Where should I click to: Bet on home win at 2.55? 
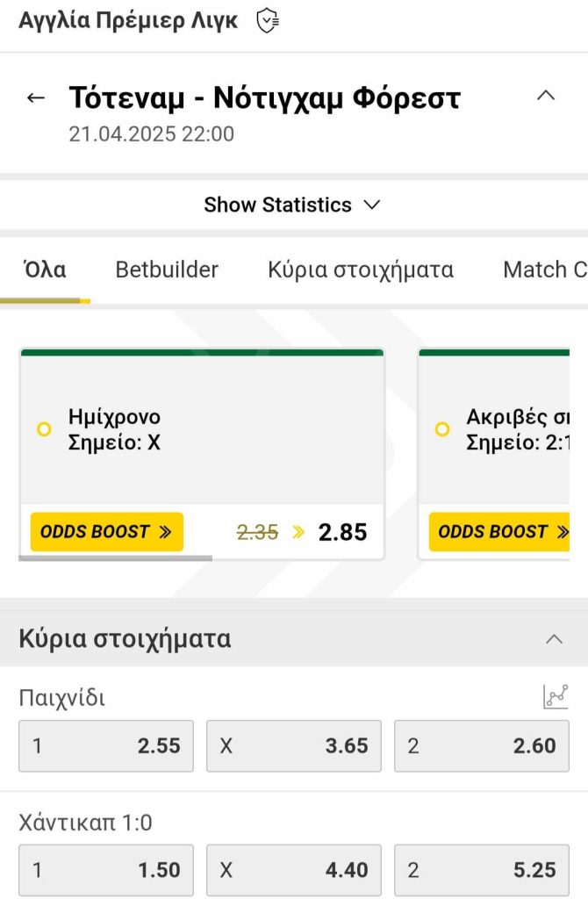(x=106, y=746)
